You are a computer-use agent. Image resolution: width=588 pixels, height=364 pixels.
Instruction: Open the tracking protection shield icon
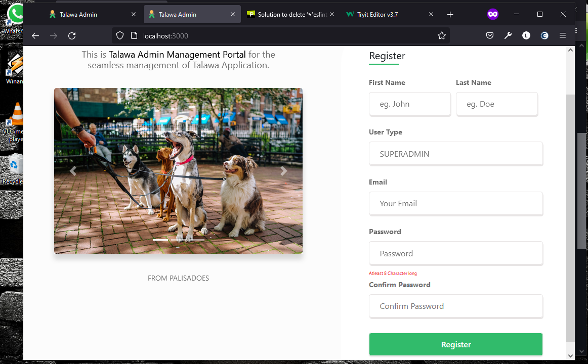[x=119, y=35]
